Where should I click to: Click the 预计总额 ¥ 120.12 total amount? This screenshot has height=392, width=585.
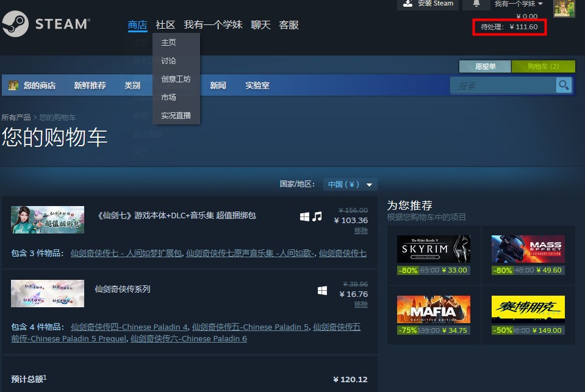(350, 379)
